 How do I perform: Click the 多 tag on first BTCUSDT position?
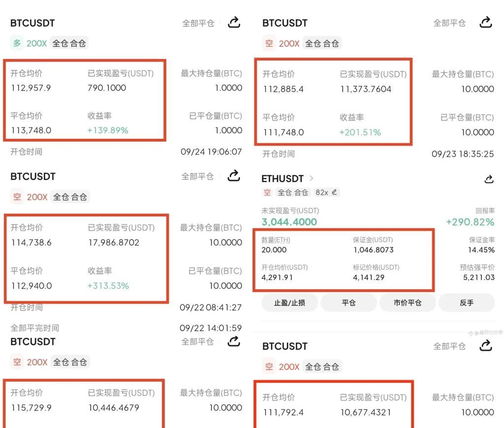[x=17, y=43]
